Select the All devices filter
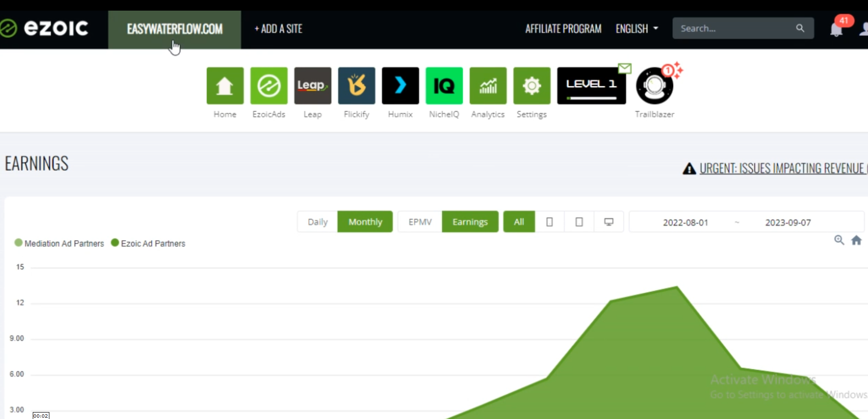The image size is (868, 419). (519, 222)
